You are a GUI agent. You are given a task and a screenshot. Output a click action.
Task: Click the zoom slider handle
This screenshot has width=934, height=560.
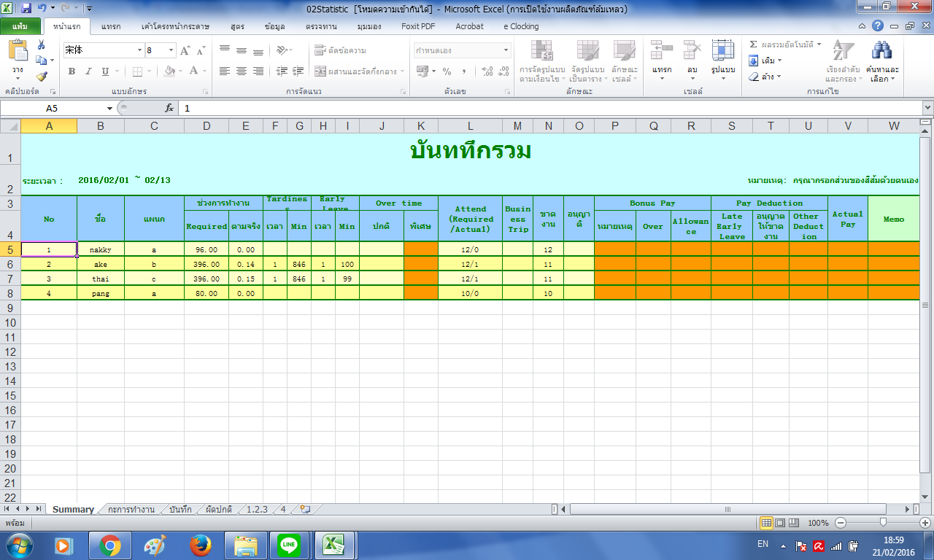tap(884, 523)
